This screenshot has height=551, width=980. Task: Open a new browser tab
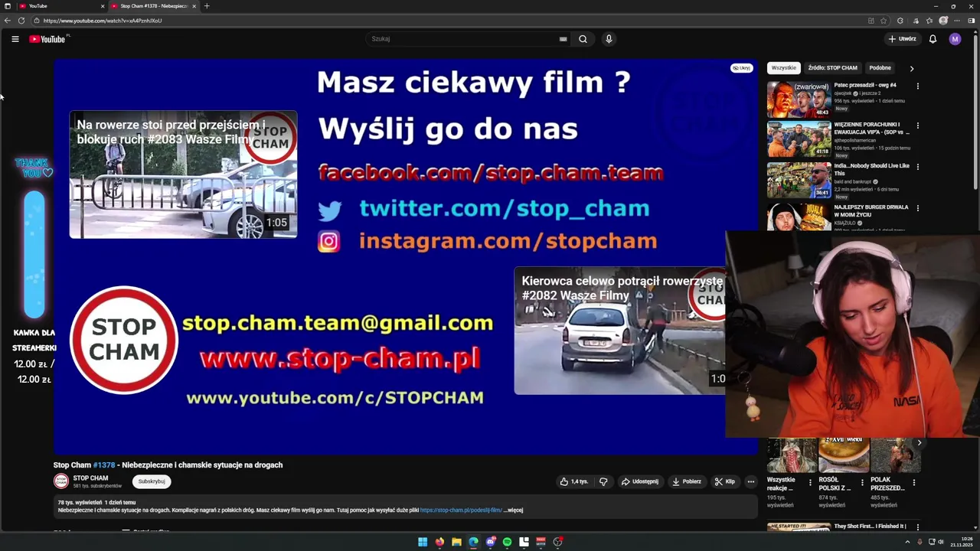coord(207,6)
